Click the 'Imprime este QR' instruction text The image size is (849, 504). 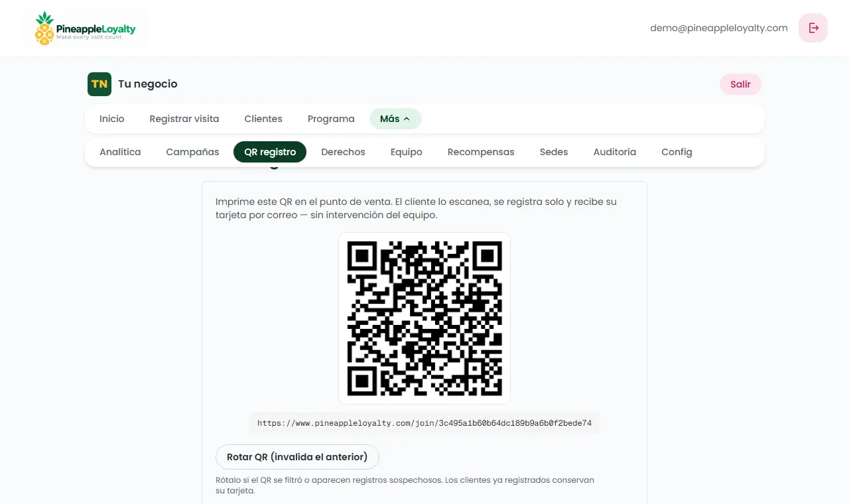click(x=416, y=208)
